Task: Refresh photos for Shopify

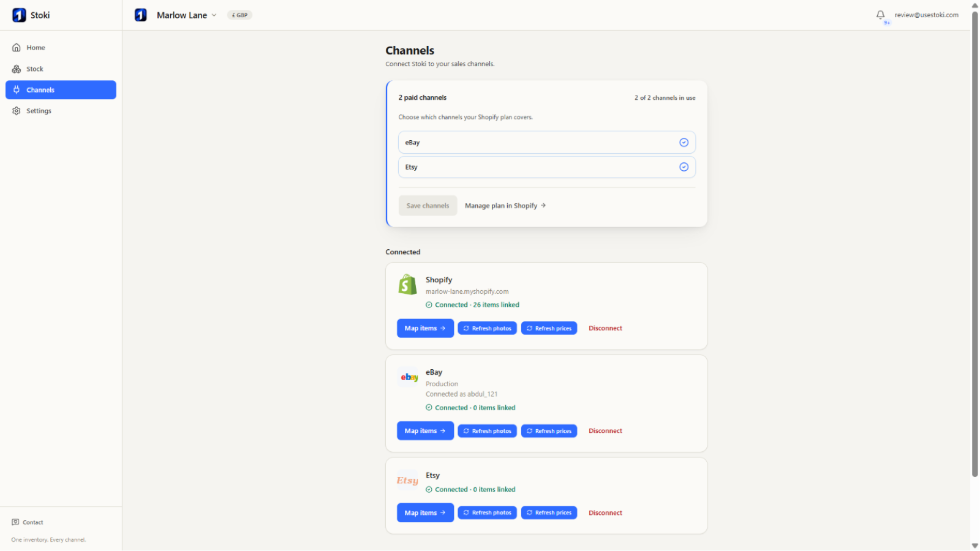Action: click(x=487, y=329)
